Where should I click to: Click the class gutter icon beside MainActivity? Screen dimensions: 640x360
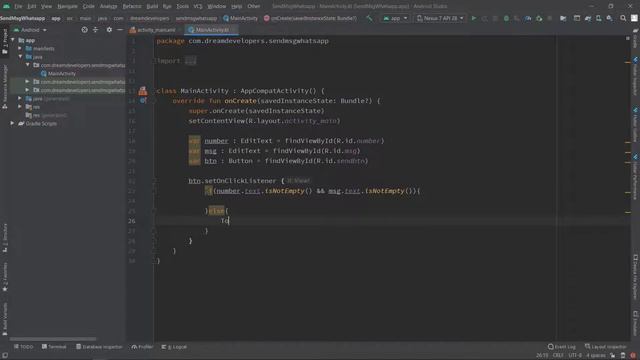(x=142, y=91)
